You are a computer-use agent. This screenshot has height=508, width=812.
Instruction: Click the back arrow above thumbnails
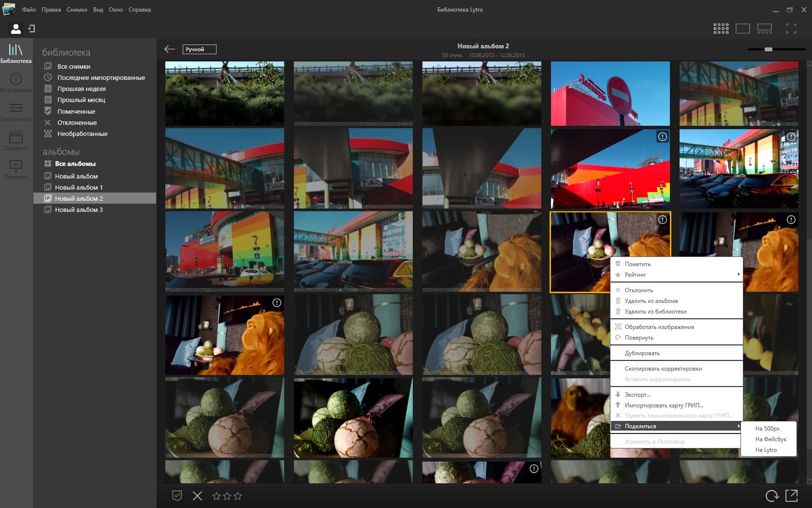[169, 49]
